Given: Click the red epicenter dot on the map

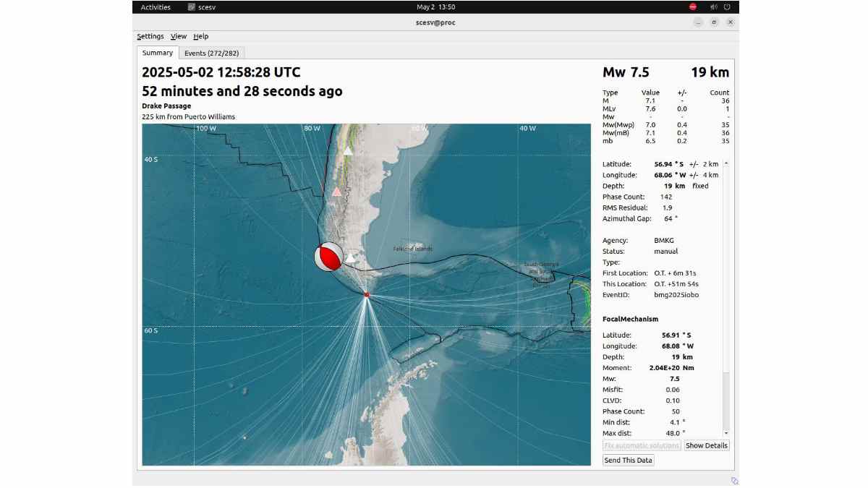Looking at the screenshot, I should [x=367, y=294].
